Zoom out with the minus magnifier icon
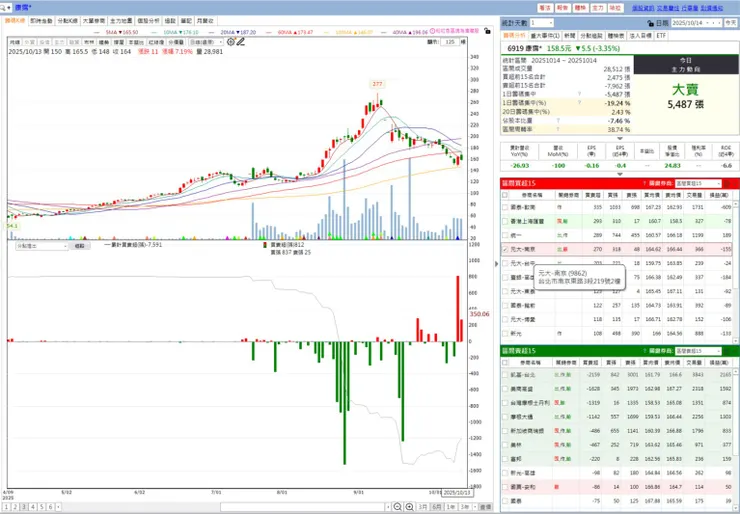740x514 pixels. pos(397,507)
